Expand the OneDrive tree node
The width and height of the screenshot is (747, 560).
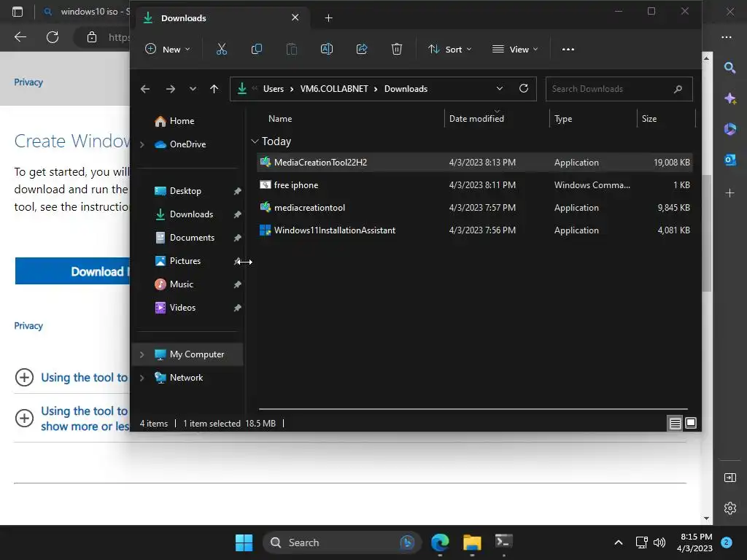142,144
